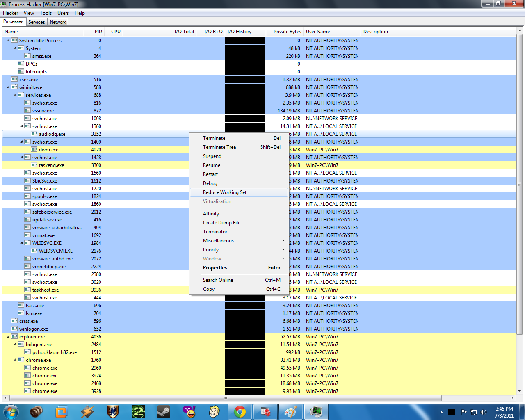Open the Hacker menu
Viewport: 525px width, 420px height.
pyautogui.click(x=10, y=13)
